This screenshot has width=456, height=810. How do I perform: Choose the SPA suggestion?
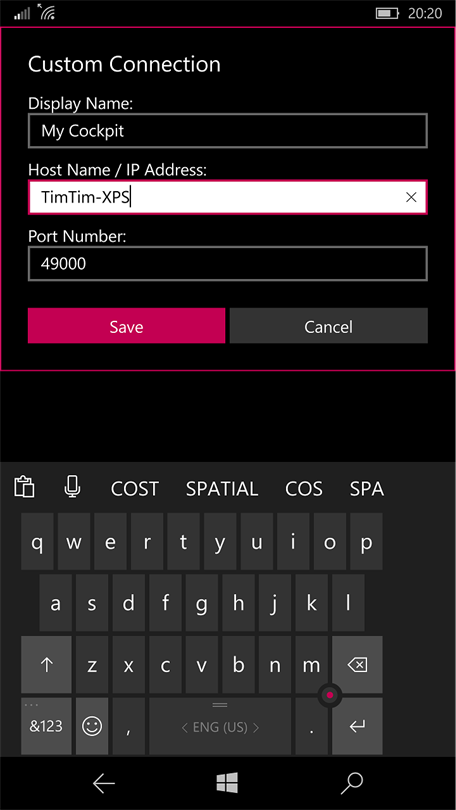(x=367, y=488)
